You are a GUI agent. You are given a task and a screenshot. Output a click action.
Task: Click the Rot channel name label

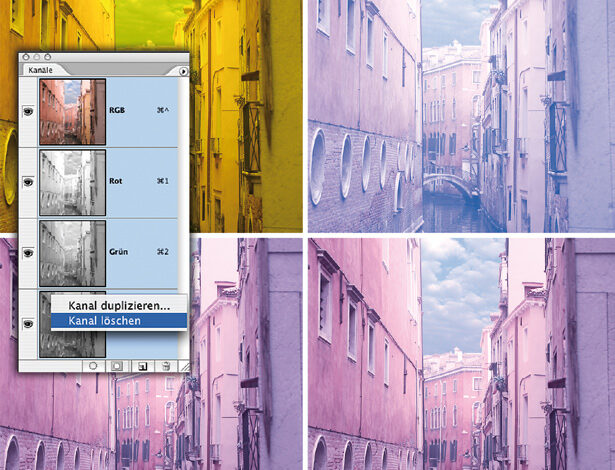(116, 181)
